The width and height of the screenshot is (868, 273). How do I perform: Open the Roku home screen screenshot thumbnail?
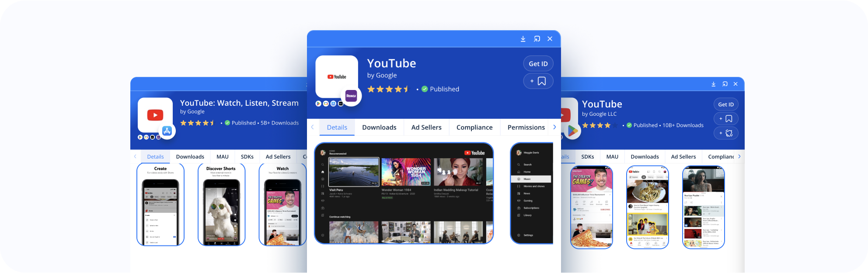point(404,193)
